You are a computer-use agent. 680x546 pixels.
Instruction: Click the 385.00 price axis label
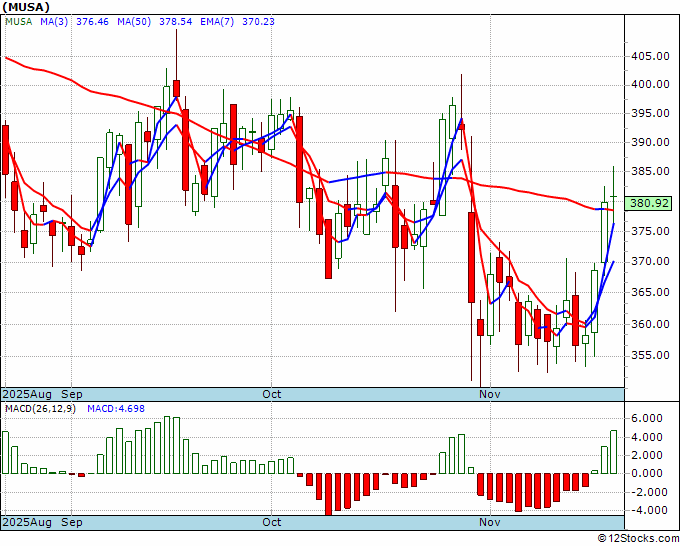tap(650, 171)
